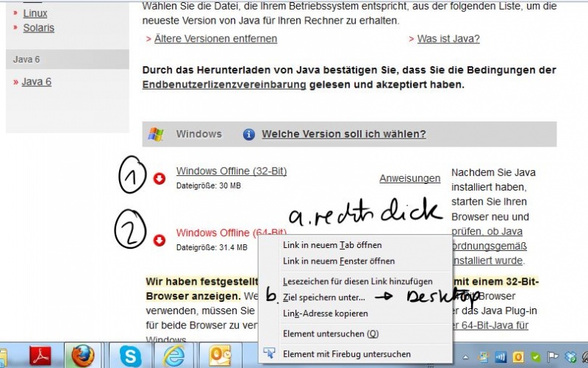Open Adobe Reader from the taskbar

click(40, 355)
